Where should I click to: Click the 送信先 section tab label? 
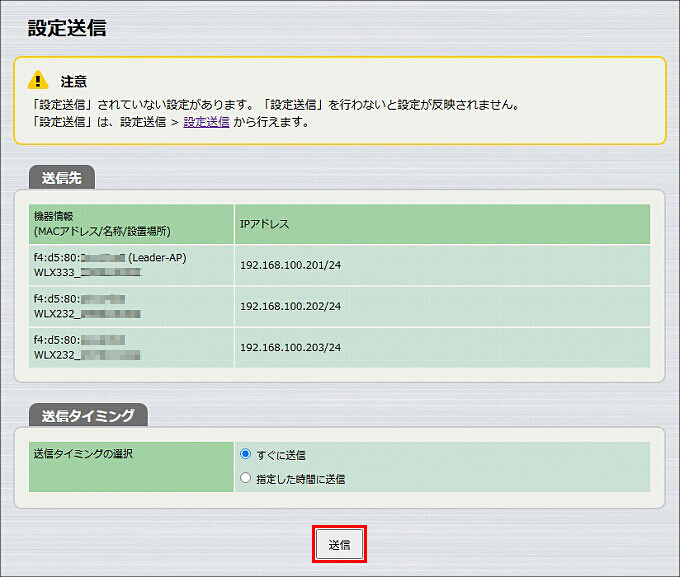(62, 178)
